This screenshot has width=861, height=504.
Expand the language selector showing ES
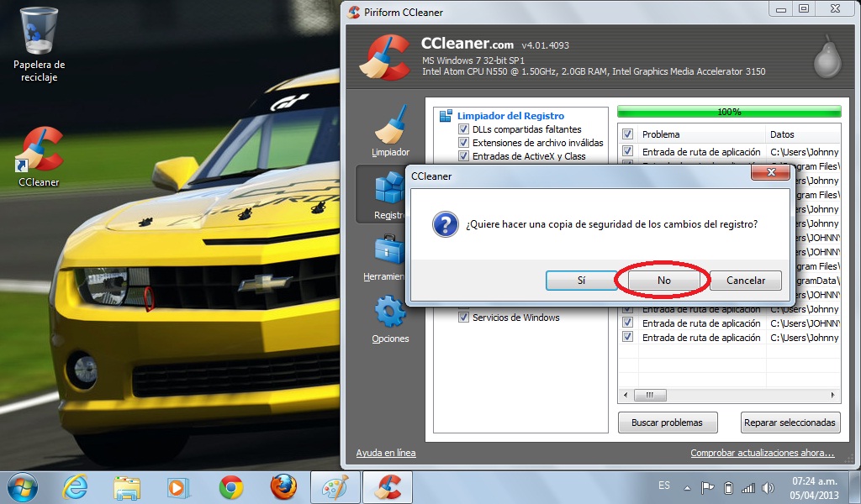click(663, 486)
